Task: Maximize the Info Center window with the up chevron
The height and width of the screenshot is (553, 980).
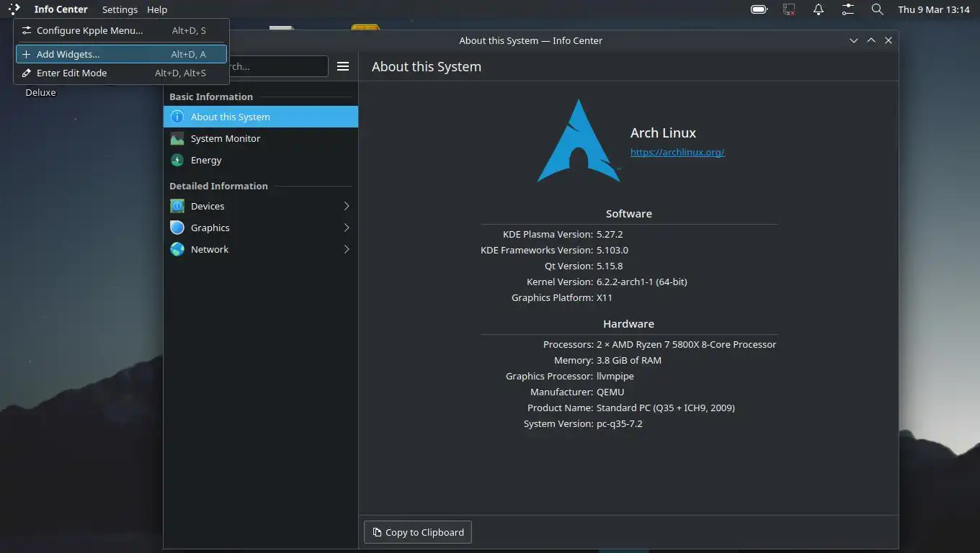Action: point(871,40)
